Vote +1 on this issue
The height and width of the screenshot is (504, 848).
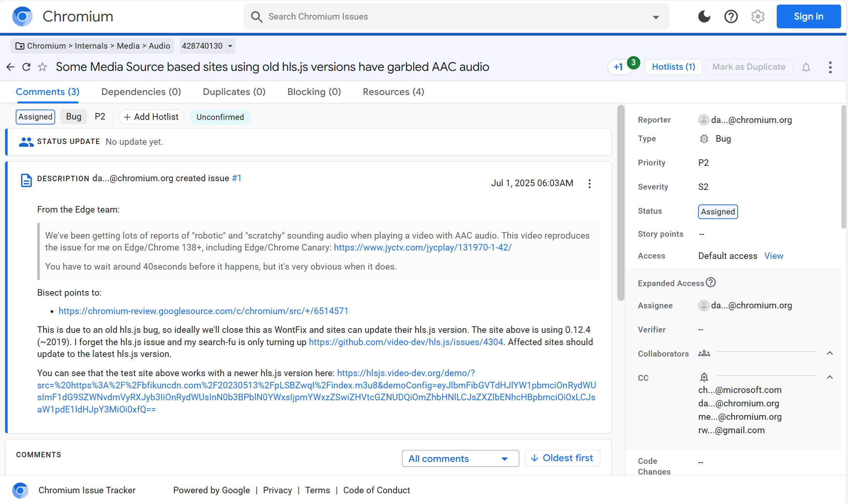pos(619,67)
